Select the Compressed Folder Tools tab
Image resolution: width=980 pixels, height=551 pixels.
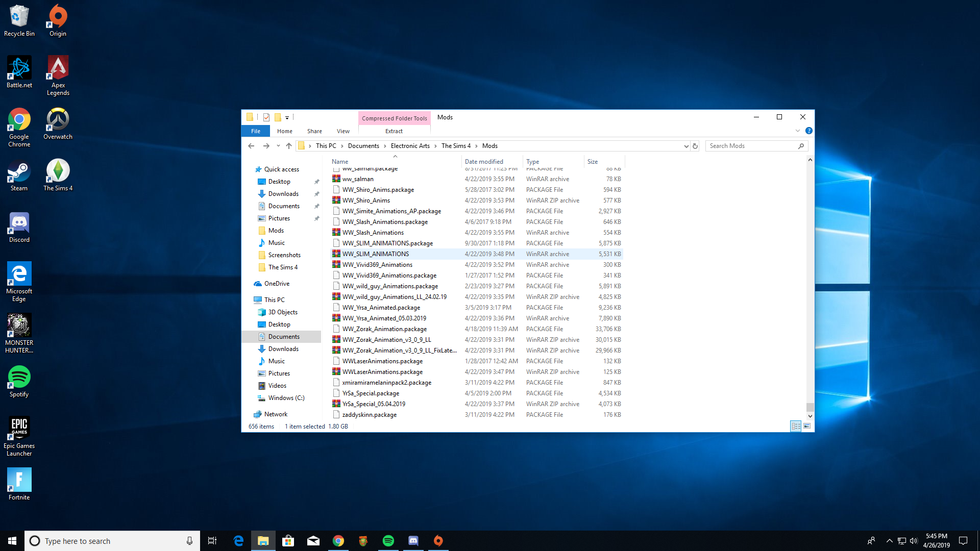pos(395,118)
